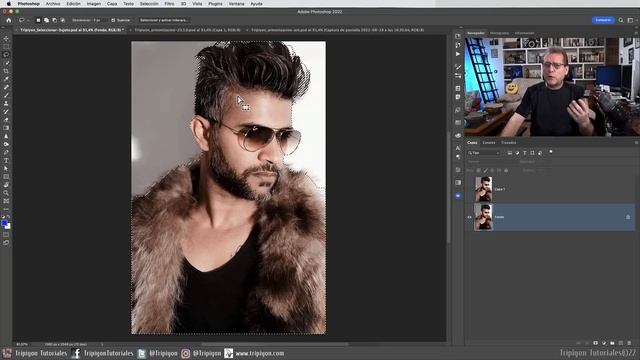Toggle Quick Mask mode in toolbox
The height and width of the screenshot is (360, 640).
coord(6,235)
